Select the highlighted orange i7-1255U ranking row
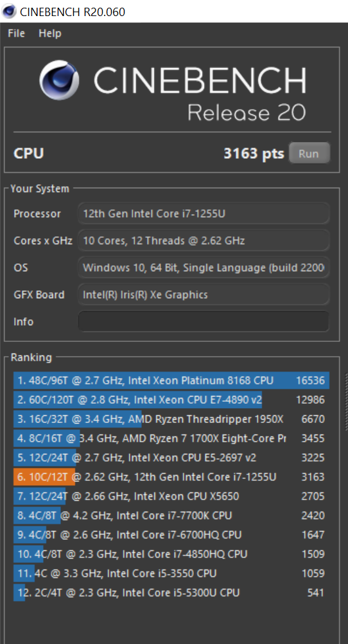 (x=171, y=477)
